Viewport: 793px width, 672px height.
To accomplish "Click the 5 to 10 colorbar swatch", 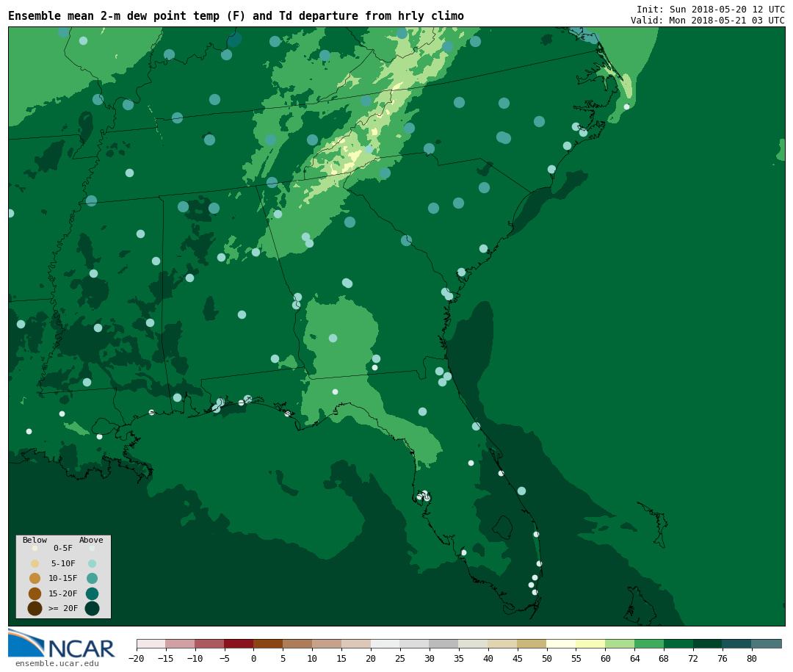I will 298,643.
